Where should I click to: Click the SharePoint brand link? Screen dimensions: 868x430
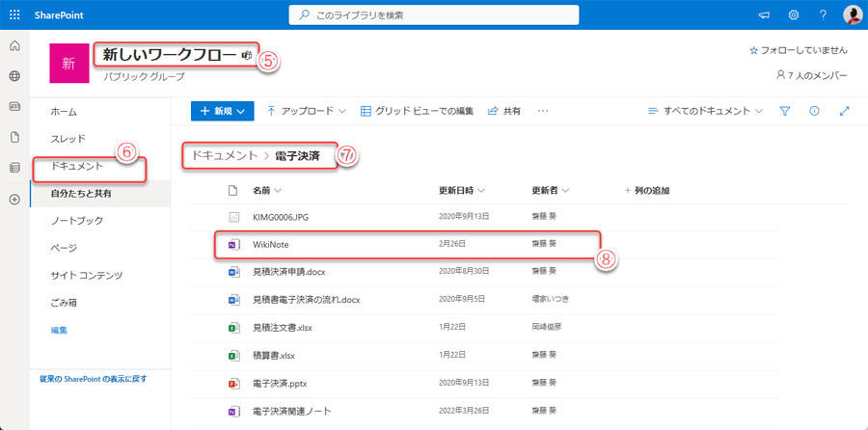[59, 14]
